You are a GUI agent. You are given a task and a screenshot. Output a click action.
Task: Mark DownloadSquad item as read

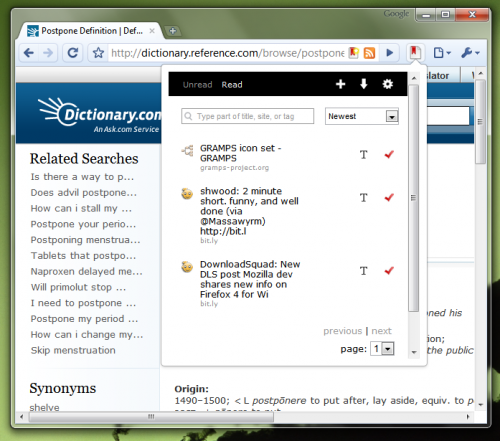click(x=389, y=271)
